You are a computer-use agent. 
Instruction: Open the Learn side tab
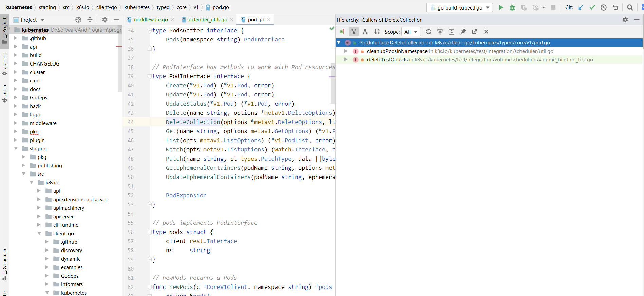click(x=4, y=94)
